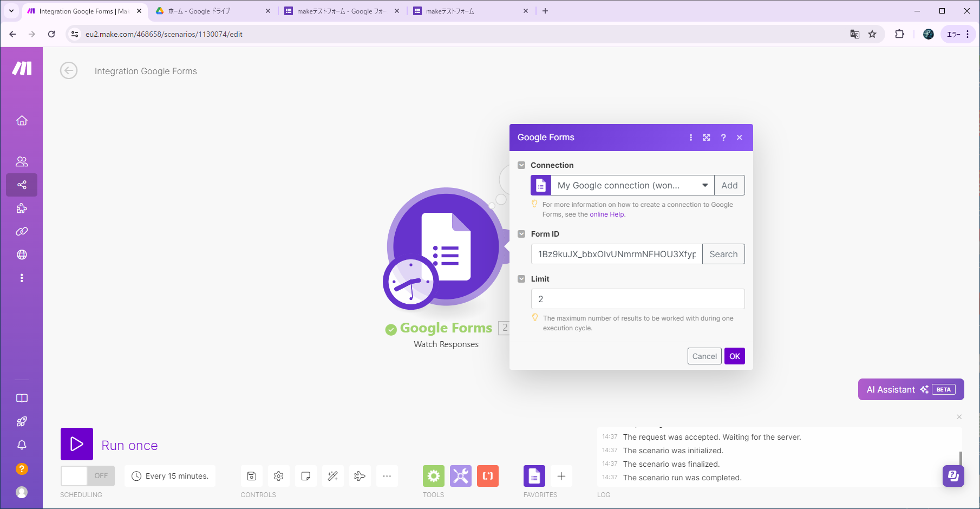This screenshot has height=509, width=980.
Task: Switch to the Google Drive home tab
Action: (x=211, y=11)
